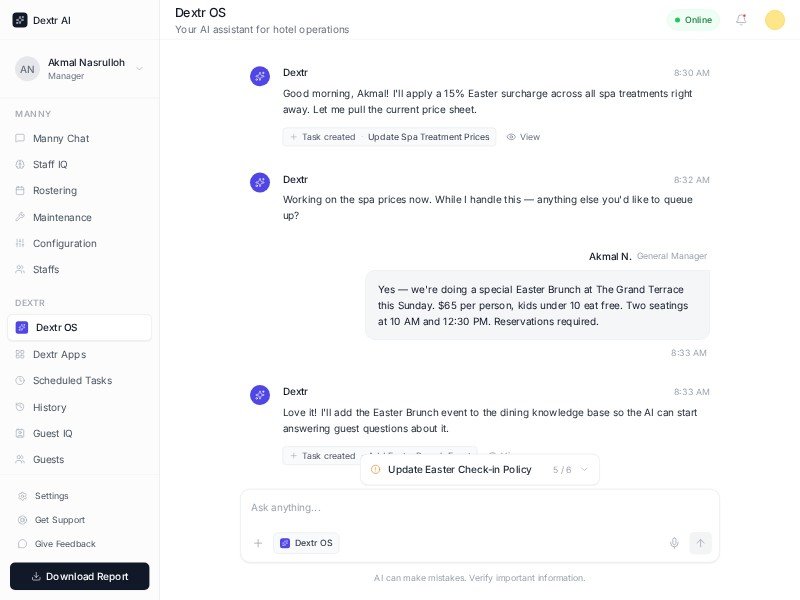Image resolution: width=800 pixels, height=600 pixels.
Task: Expand the Update Easter Check-in Policy task list
Action: click(x=585, y=469)
